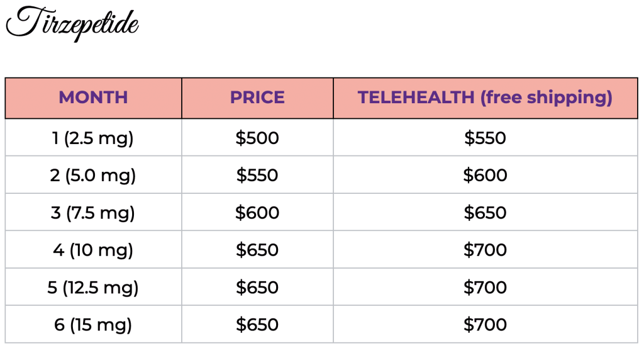Image resolution: width=644 pixels, height=348 pixels.
Task: Click the $650 price for month 6
Action: click(x=257, y=325)
